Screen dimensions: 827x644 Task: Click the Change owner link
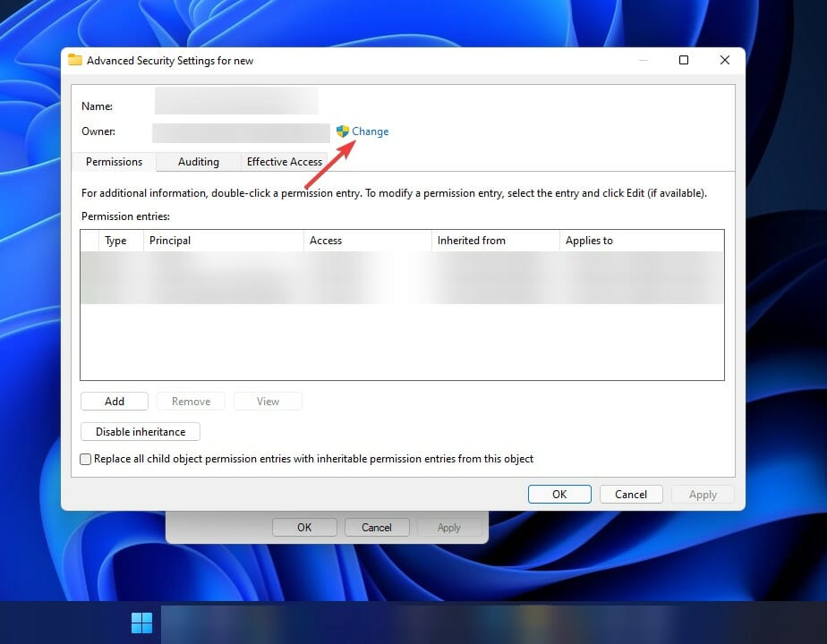(x=370, y=131)
